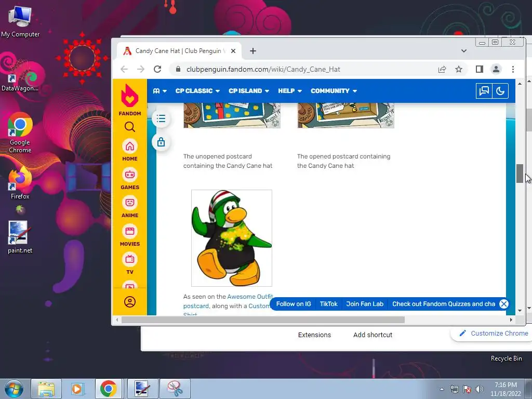Image resolution: width=532 pixels, height=399 pixels.
Task: Open media player from taskbar
Action: click(77, 389)
